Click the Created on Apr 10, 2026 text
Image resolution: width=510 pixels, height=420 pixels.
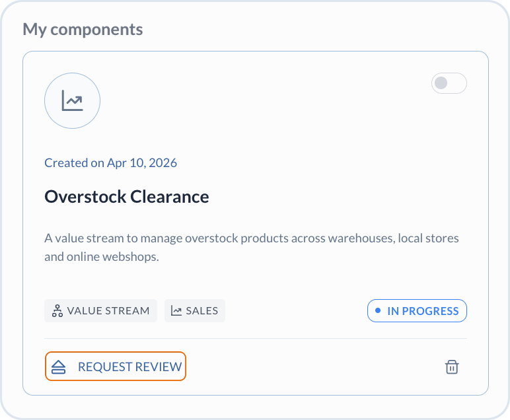click(110, 163)
